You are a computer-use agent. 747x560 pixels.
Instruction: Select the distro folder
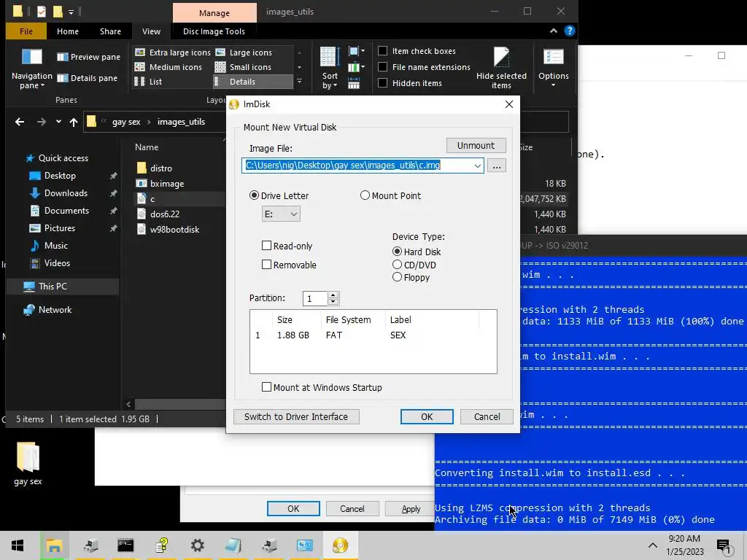click(x=160, y=168)
